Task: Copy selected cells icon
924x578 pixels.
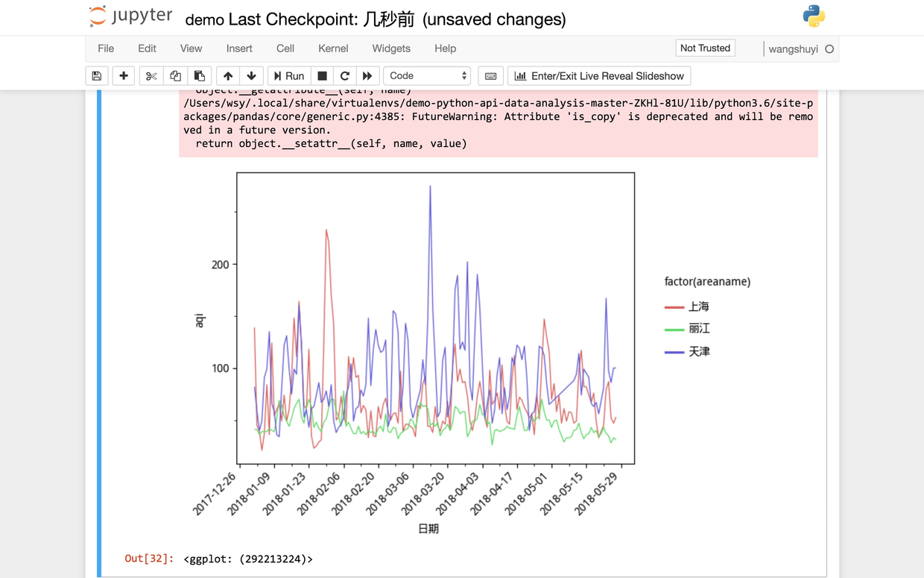Action: pyautogui.click(x=175, y=76)
